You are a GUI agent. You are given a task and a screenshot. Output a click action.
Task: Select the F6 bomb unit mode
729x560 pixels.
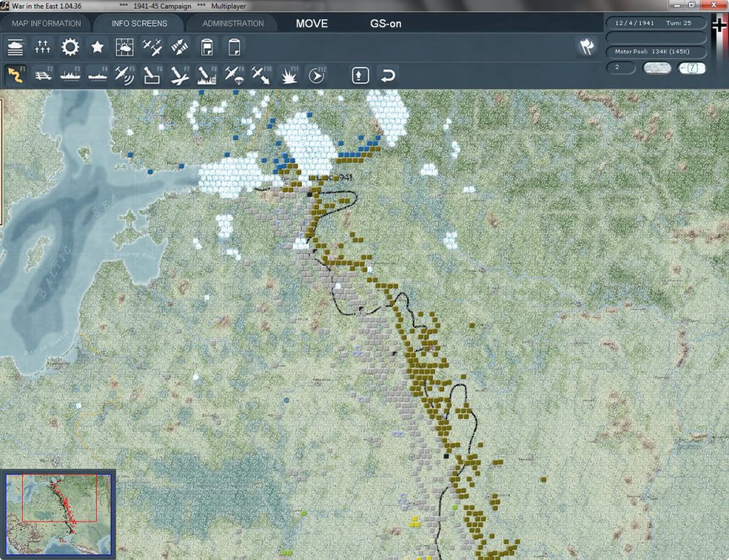click(x=152, y=75)
